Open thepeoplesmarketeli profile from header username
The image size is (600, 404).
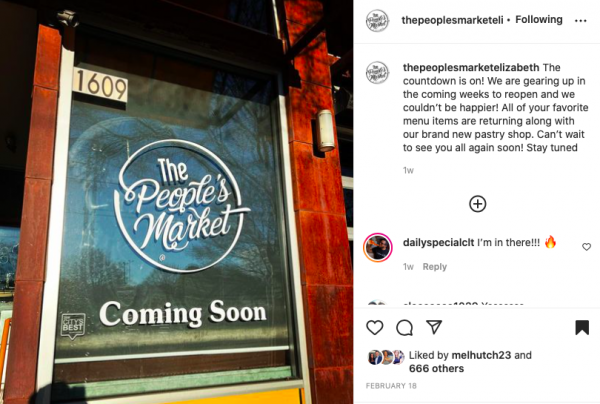pos(452,20)
